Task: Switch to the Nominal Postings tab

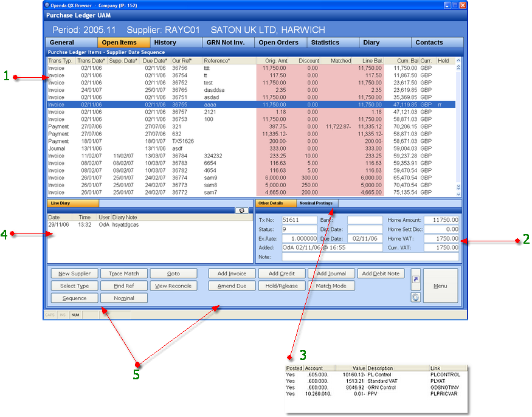Action: tap(317, 203)
